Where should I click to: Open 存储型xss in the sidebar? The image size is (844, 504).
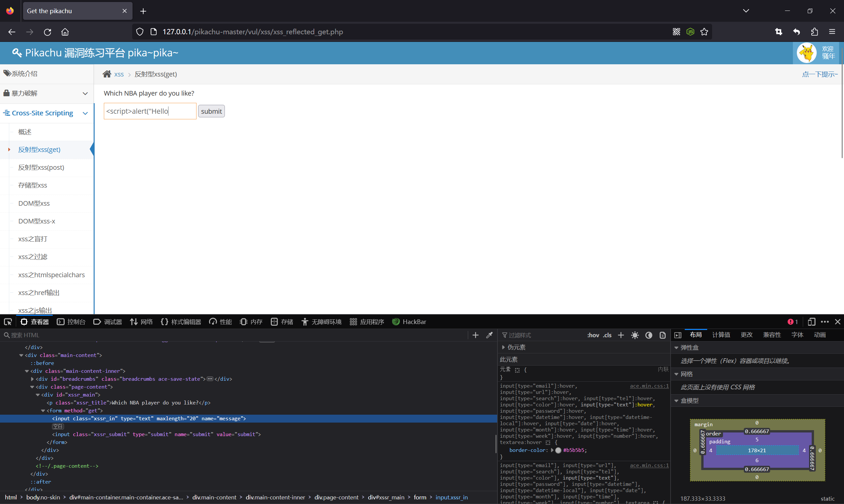coord(33,185)
